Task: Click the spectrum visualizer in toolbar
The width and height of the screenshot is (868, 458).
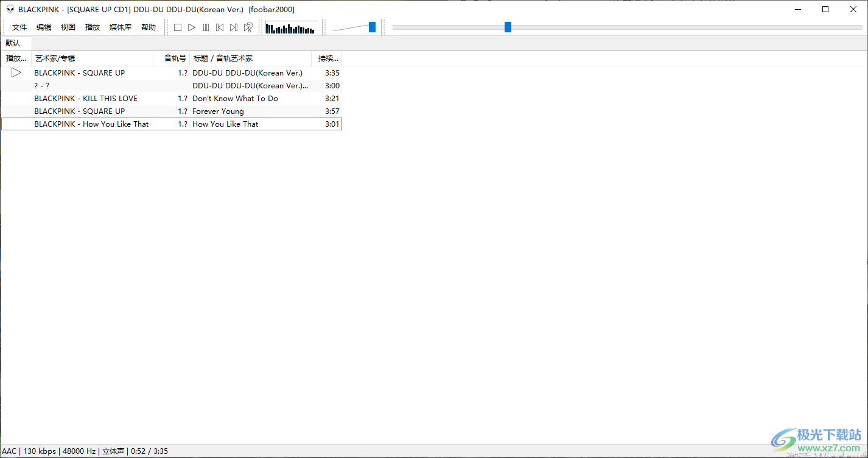Action: [292, 27]
